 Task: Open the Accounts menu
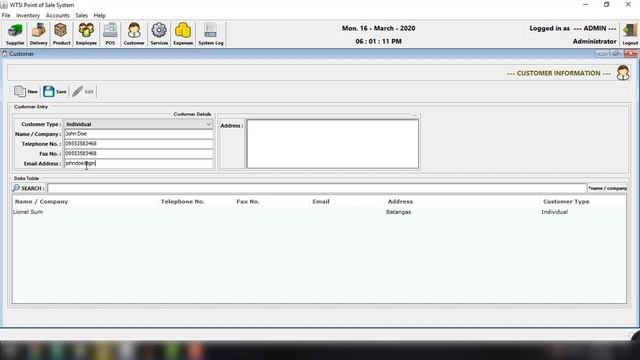click(58, 15)
